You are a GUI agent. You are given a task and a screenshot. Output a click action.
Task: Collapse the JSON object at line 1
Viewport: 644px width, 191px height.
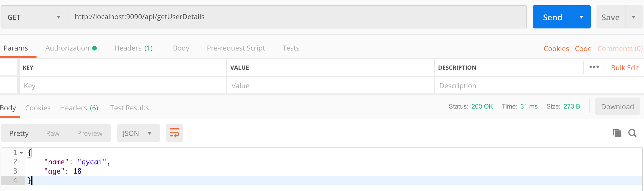(21, 153)
